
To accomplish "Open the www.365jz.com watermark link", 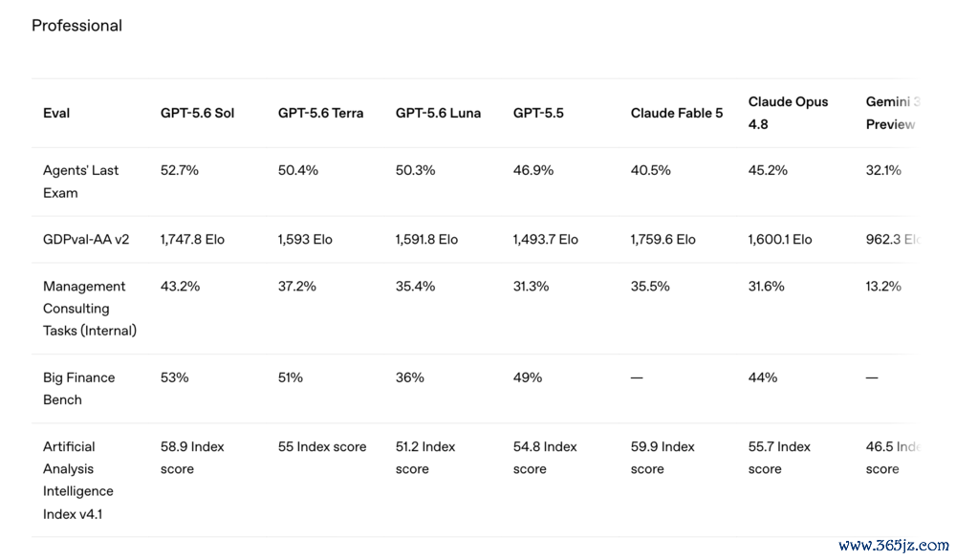I will 893,545.
